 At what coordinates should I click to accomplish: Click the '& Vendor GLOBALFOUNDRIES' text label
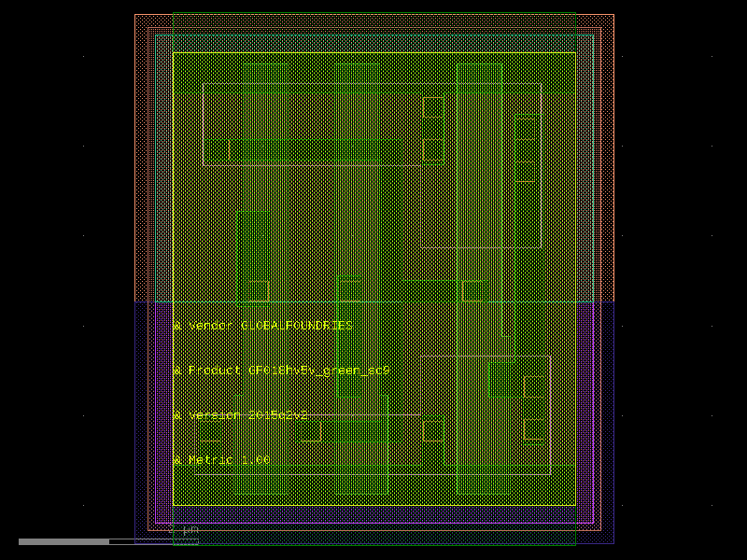[263, 326]
